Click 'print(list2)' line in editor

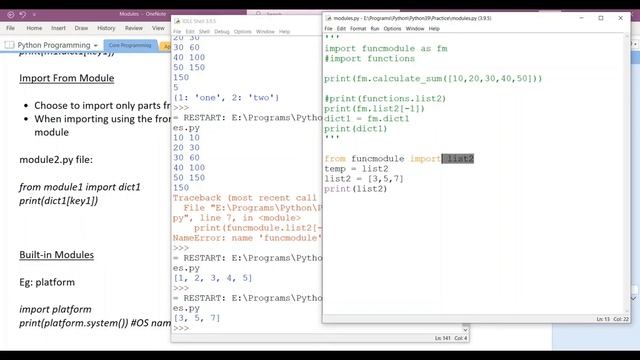[355, 189]
